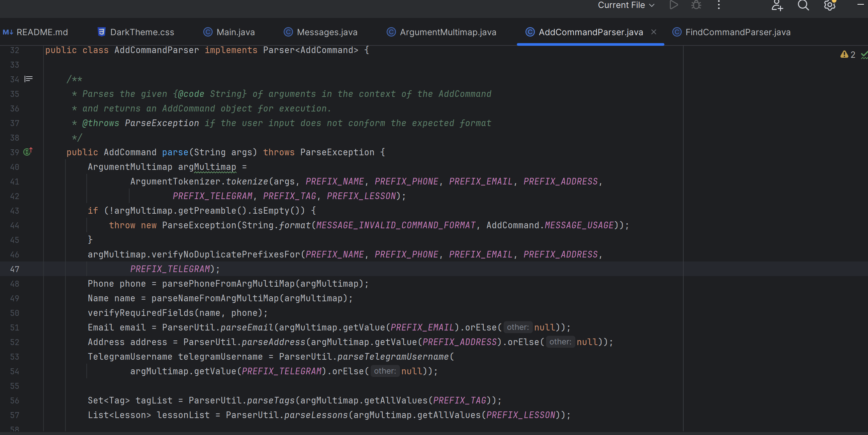The height and width of the screenshot is (435, 868).
Task: Click the parse method name on line 39
Action: tap(175, 152)
